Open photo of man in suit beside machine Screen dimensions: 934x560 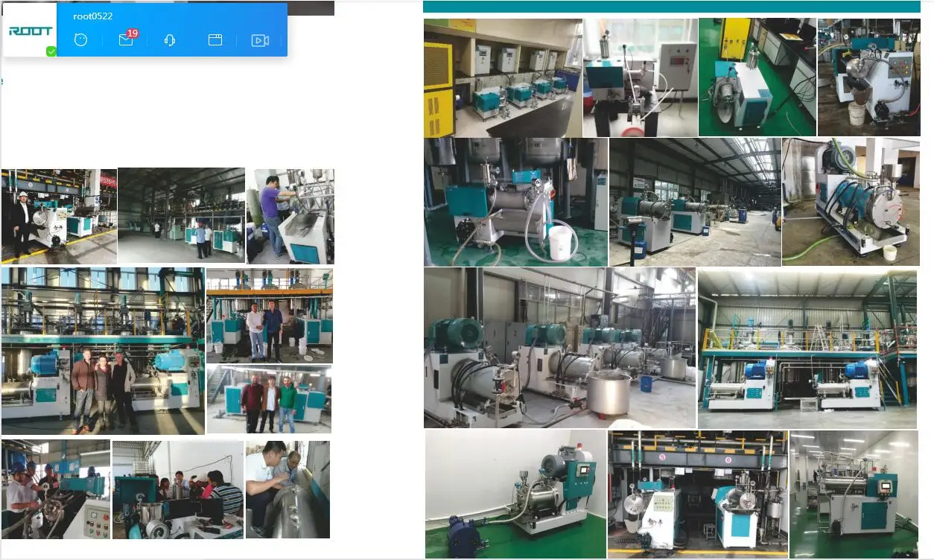(59, 216)
